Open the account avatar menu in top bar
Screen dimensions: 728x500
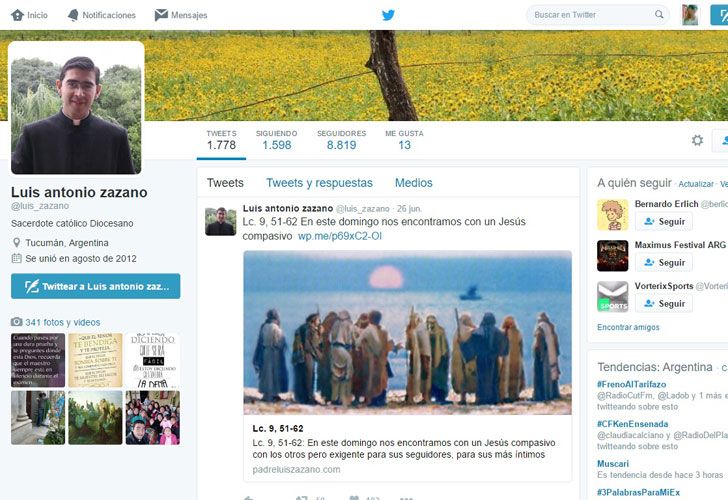[x=690, y=15]
